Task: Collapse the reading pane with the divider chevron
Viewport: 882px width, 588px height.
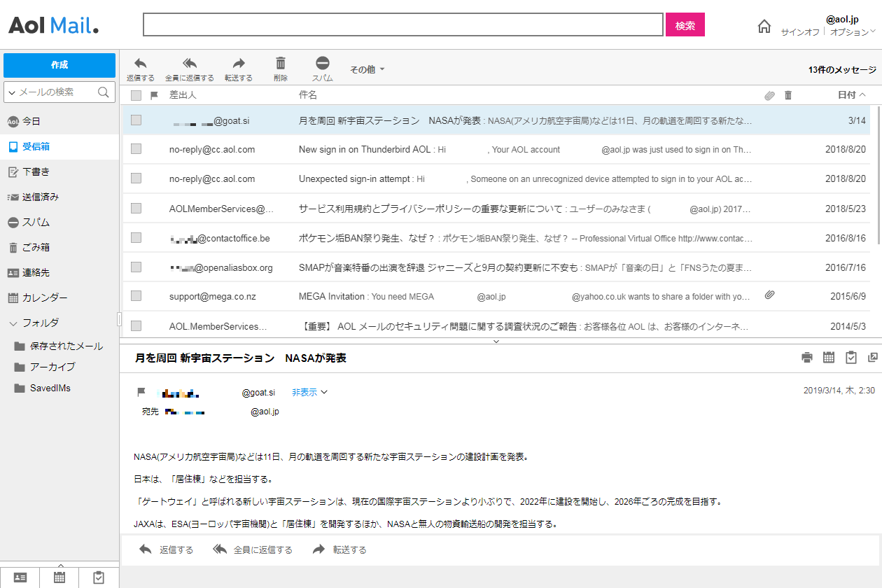Action: pos(496,341)
